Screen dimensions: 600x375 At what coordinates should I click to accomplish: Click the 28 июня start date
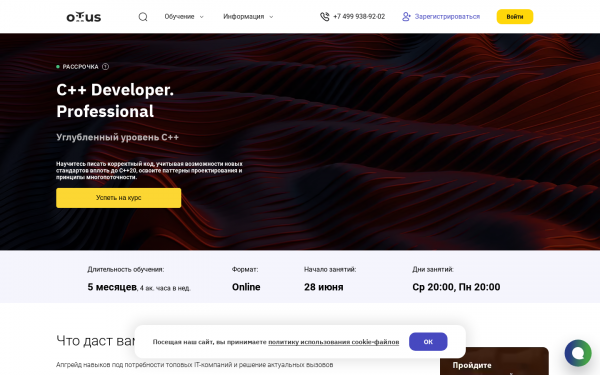[x=324, y=287]
